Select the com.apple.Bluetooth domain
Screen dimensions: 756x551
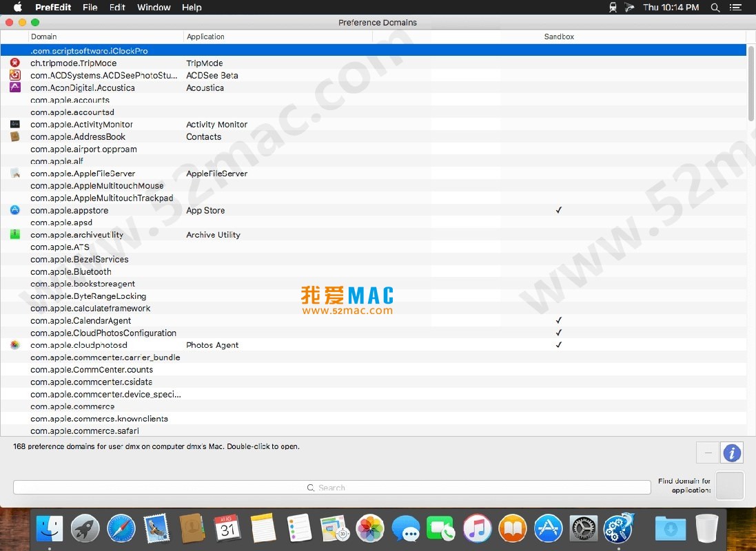[x=374, y=271]
